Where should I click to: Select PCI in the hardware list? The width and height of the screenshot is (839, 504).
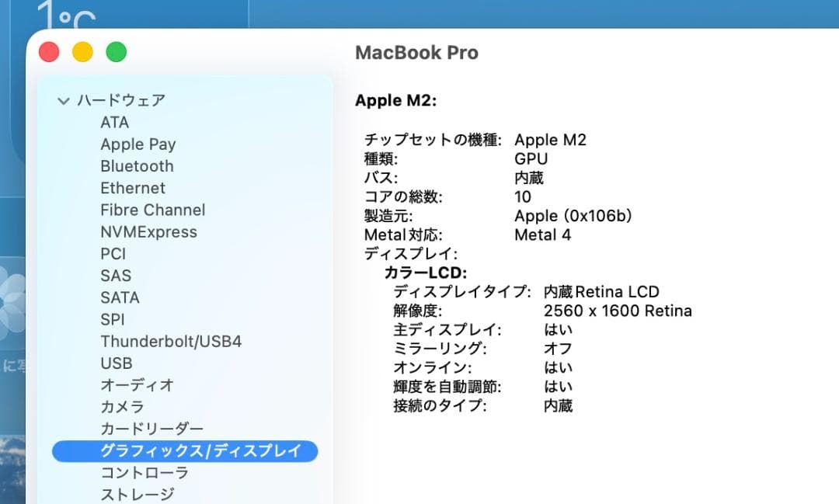113,253
